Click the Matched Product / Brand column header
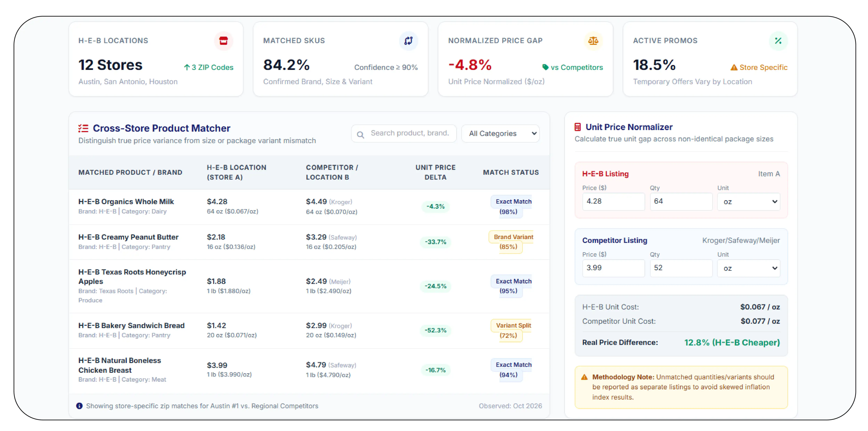The height and width of the screenshot is (431, 868). [x=130, y=172]
